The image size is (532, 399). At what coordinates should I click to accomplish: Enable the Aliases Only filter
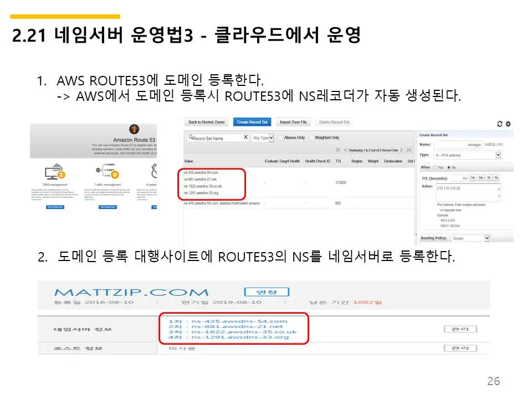pos(280,137)
